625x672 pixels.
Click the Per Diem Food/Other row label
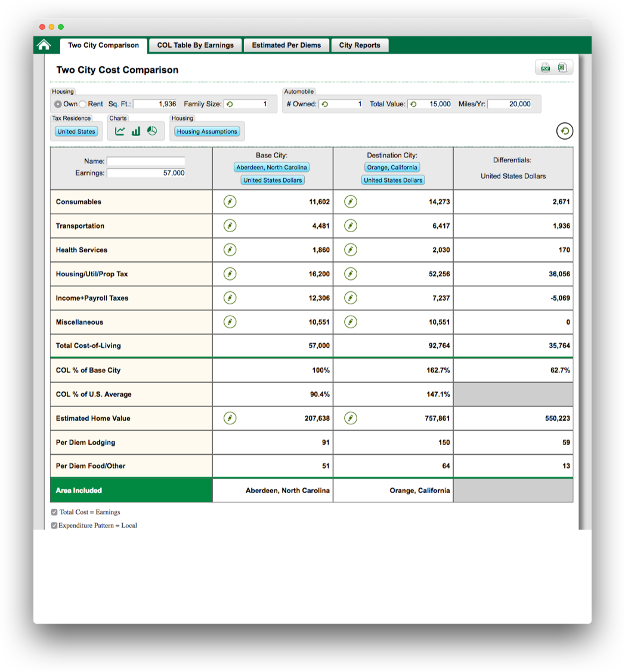click(x=91, y=466)
